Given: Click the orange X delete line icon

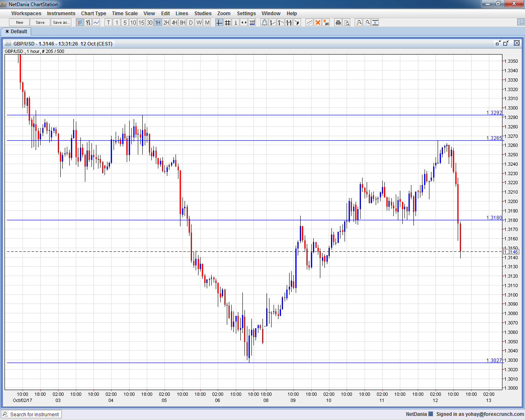Looking at the screenshot, I should (318, 23).
